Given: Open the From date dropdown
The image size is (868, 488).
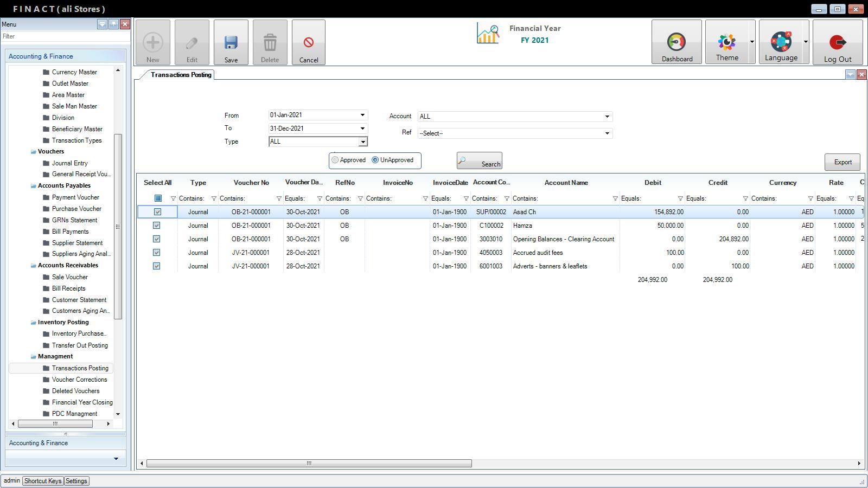Looking at the screenshot, I should click(x=362, y=115).
